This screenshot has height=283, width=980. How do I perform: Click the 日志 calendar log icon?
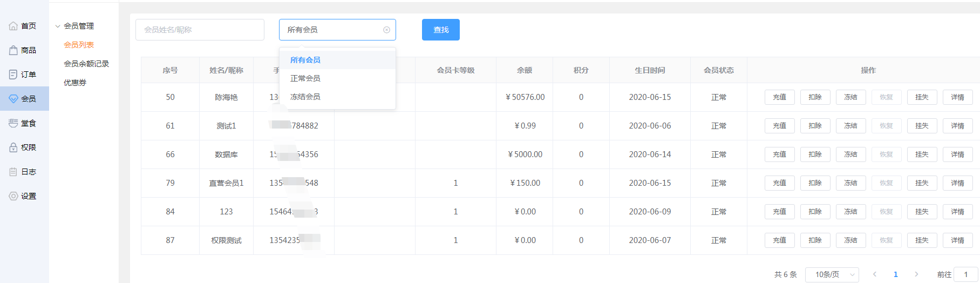coord(13,172)
